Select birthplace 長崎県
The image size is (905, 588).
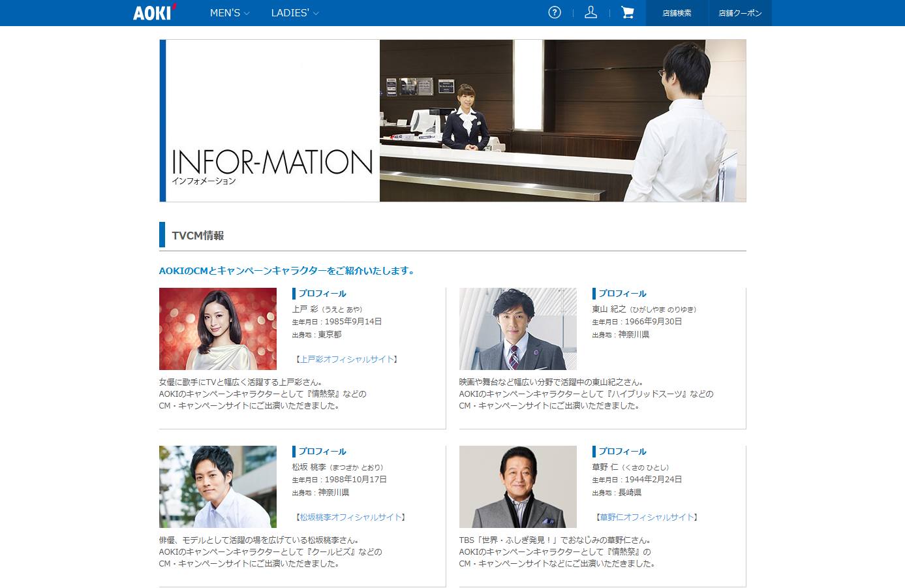(630, 492)
